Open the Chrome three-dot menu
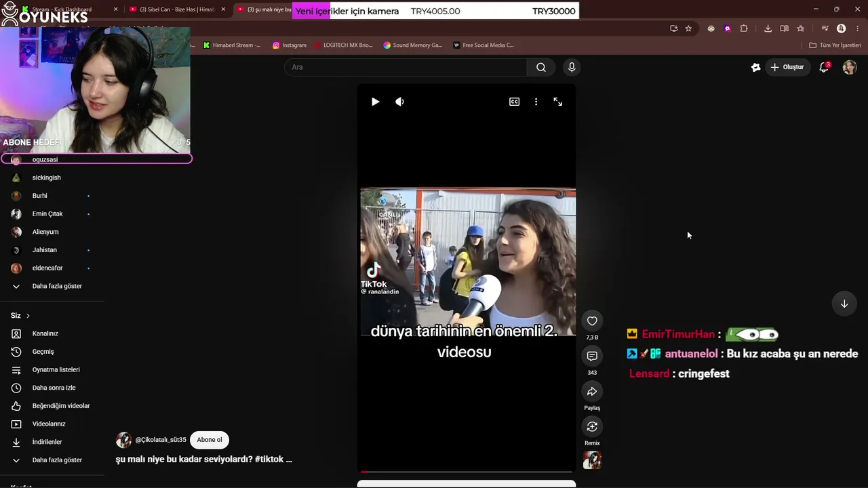 point(856,28)
